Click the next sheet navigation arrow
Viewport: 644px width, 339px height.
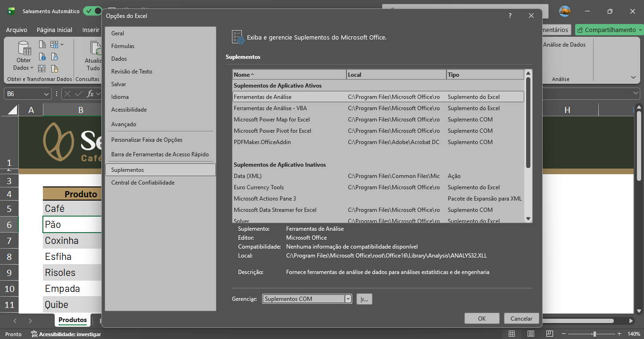coord(30,321)
